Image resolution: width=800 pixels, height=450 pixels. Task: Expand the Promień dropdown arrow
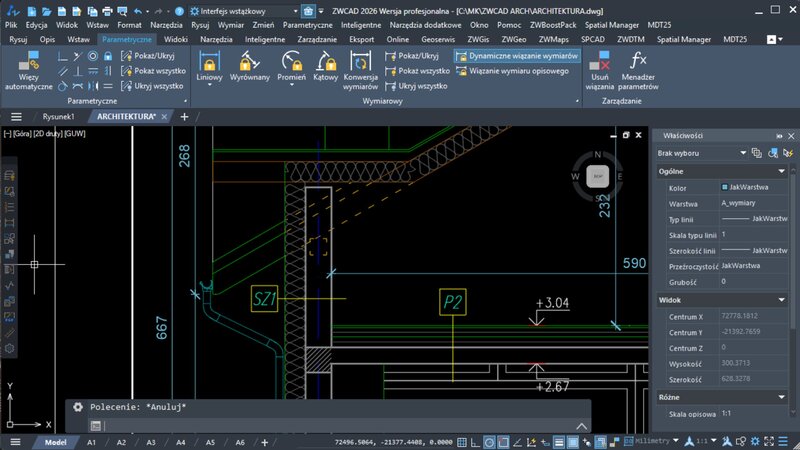click(x=291, y=85)
